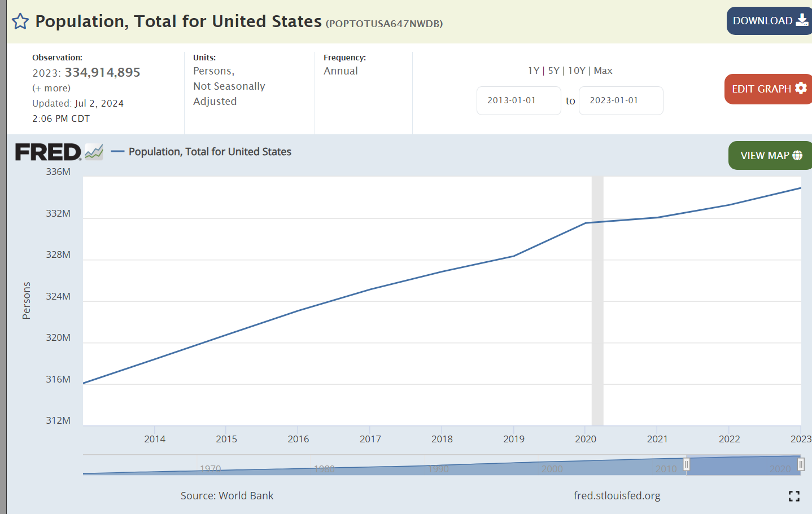Switch to the 10Y date range

pos(577,71)
